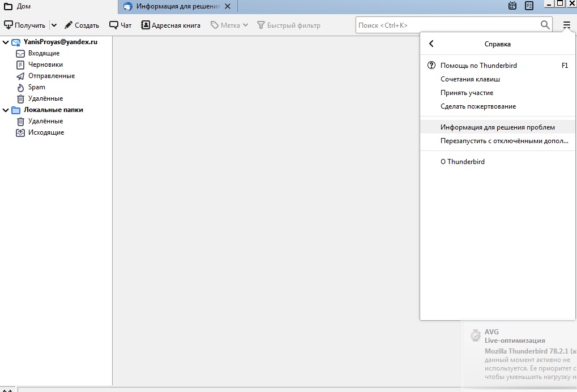The height and width of the screenshot is (392, 577).
Task: Choose Перезапустить с отключёнными дополнениями
Action: (498, 141)
